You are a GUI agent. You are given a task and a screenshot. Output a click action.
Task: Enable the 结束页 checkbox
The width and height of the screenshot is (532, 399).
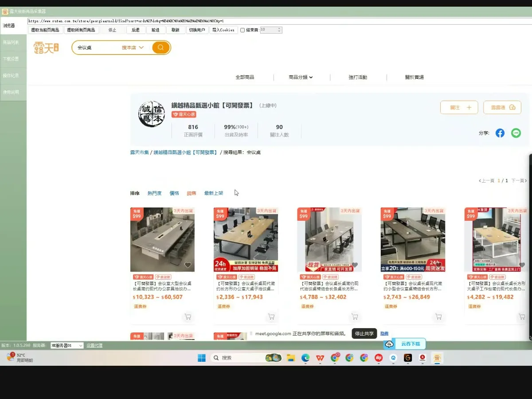[243, 30]
